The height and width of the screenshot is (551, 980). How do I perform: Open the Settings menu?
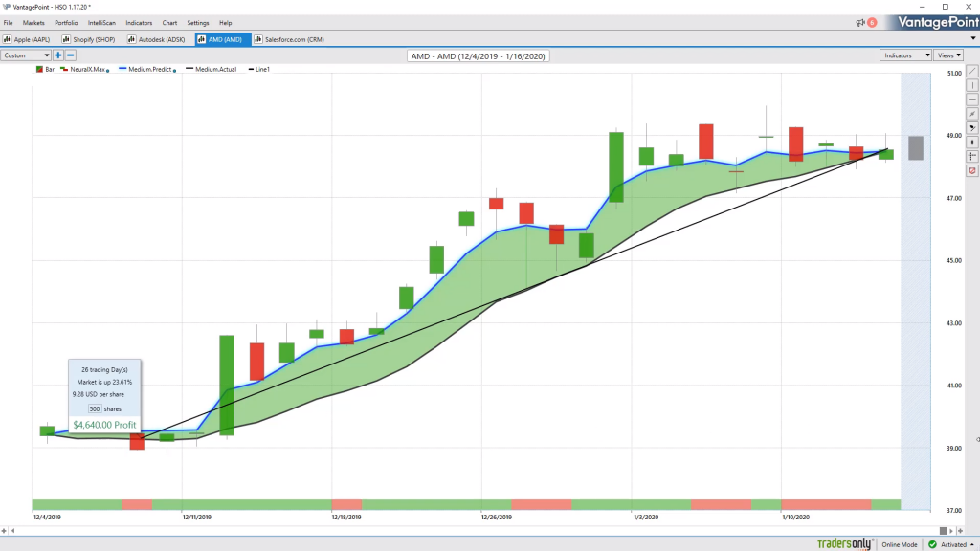pos(198,23)
